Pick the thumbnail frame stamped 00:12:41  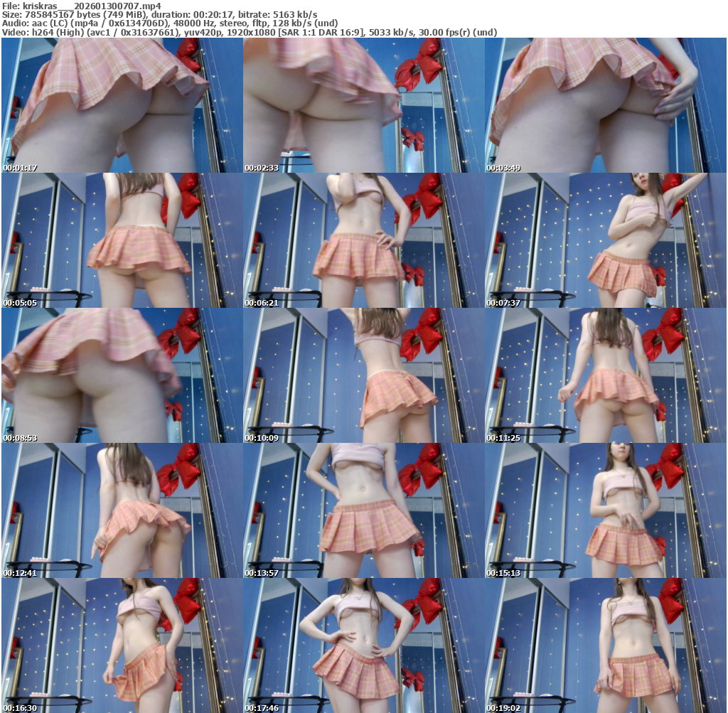(122, 510)
